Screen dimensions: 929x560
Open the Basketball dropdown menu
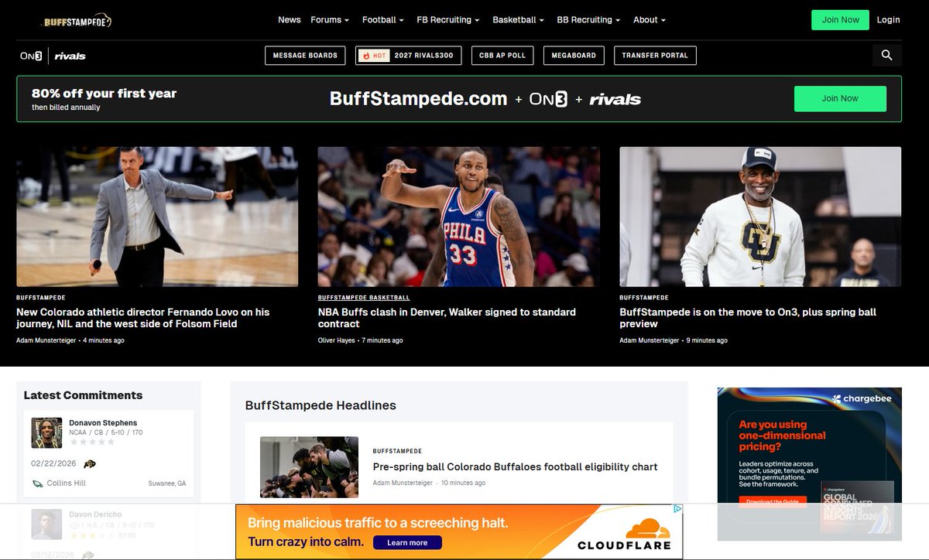[x=518, y=20]
